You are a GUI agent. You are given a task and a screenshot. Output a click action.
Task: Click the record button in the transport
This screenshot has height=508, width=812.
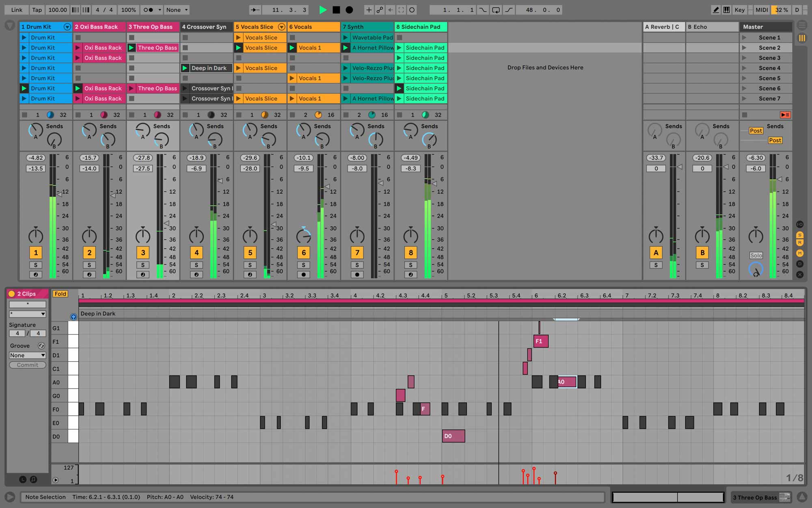(348, 10)
